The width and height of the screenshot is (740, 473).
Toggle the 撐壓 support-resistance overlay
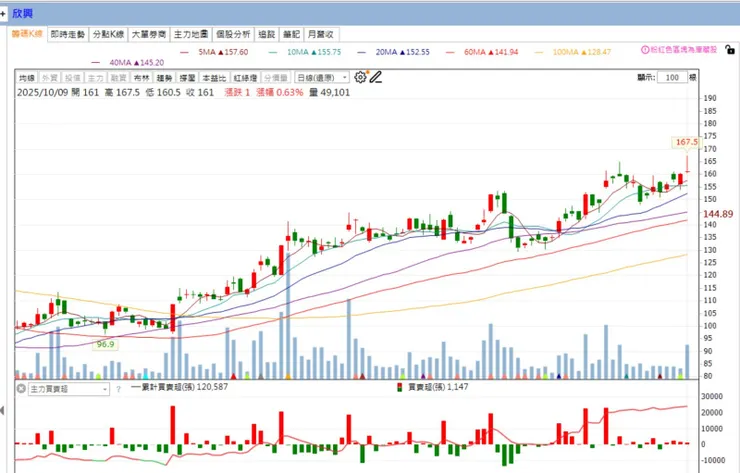[x=187, y=78]
